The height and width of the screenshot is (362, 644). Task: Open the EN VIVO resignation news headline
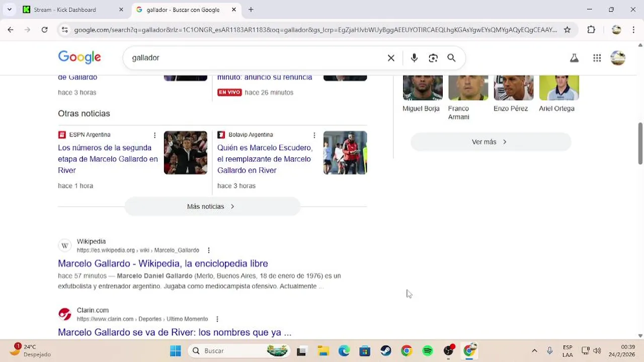pos(265,77)
